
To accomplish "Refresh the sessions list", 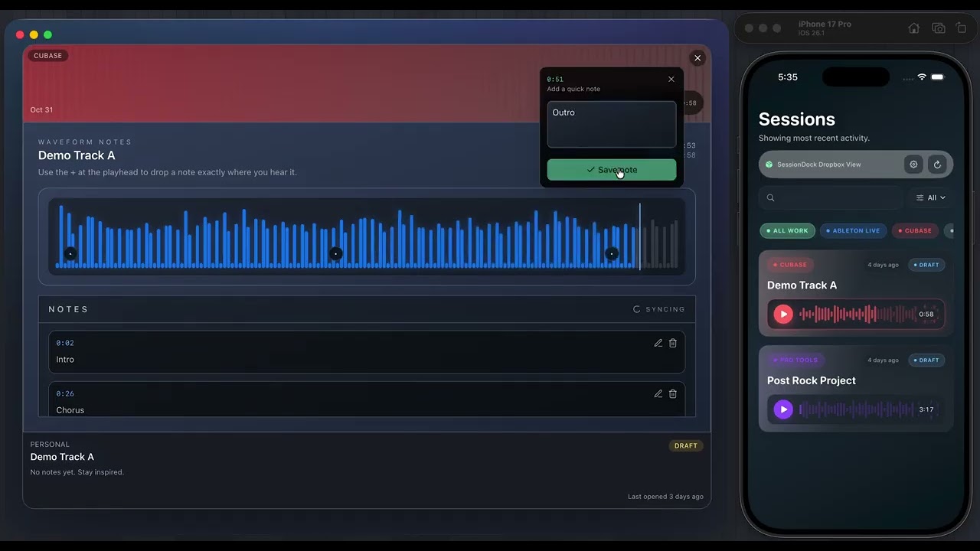I will click(x=938, y=165).
